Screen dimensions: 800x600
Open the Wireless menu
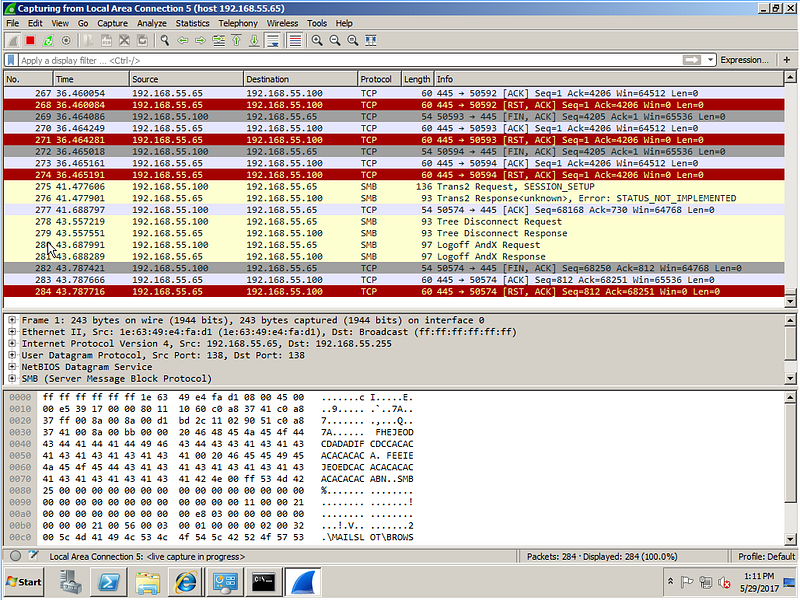[x=282, y=23]
